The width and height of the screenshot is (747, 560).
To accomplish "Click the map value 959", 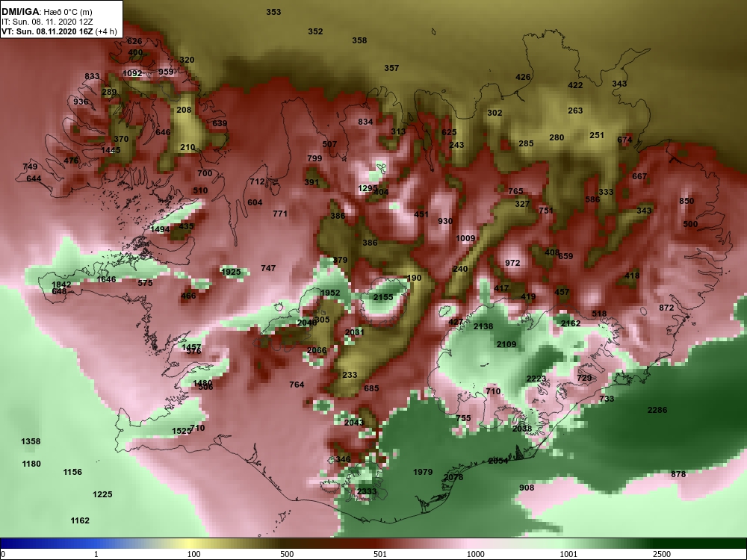I will coord(167,72).
